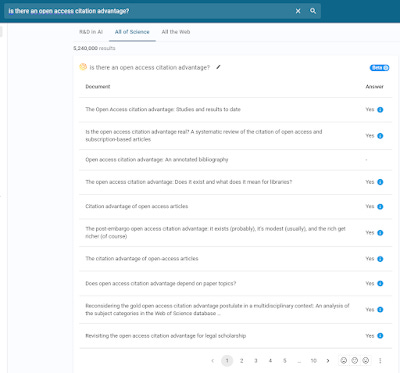The image size is (400, 373).
Task: Click the sad face feedback icon
Action: [366, 360]
